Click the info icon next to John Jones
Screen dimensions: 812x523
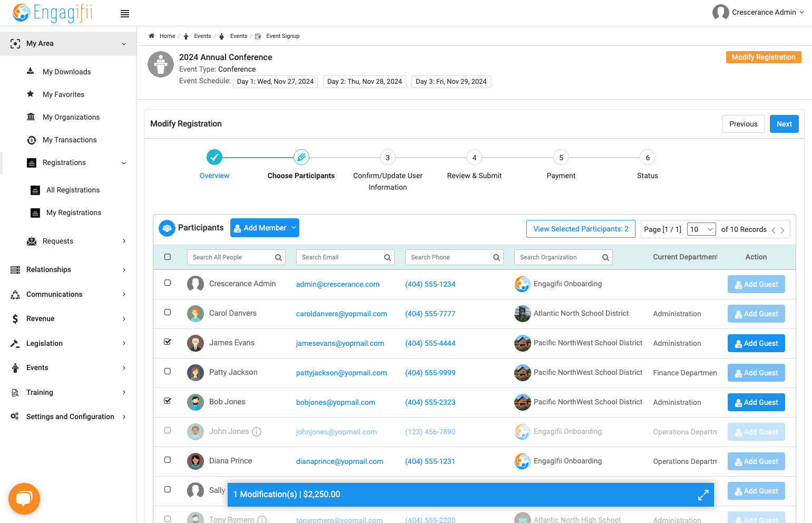coord(257,432)
